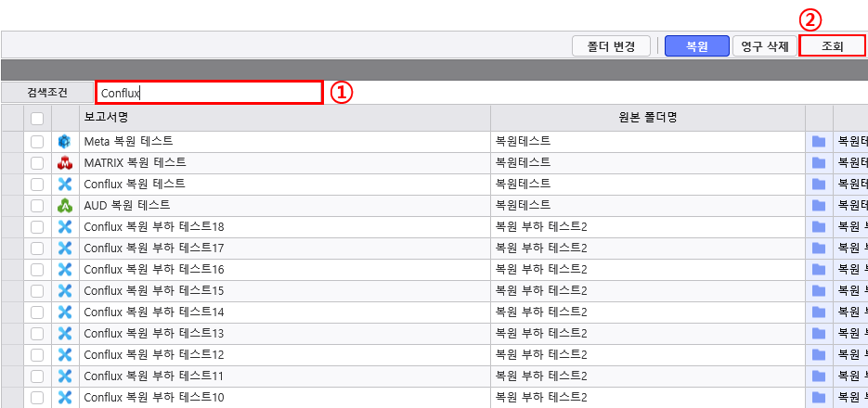Click Conflux icon in 복원 테스트 row

coord(65,185)
